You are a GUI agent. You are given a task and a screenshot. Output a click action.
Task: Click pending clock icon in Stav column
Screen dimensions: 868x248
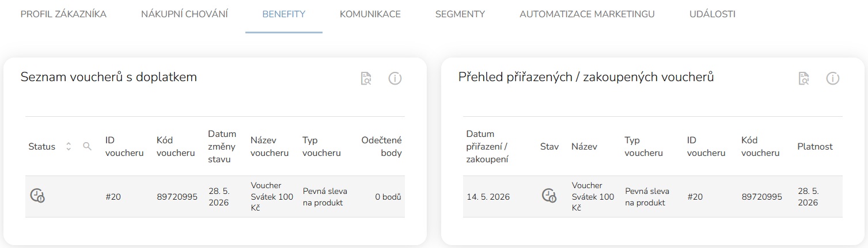549,196
